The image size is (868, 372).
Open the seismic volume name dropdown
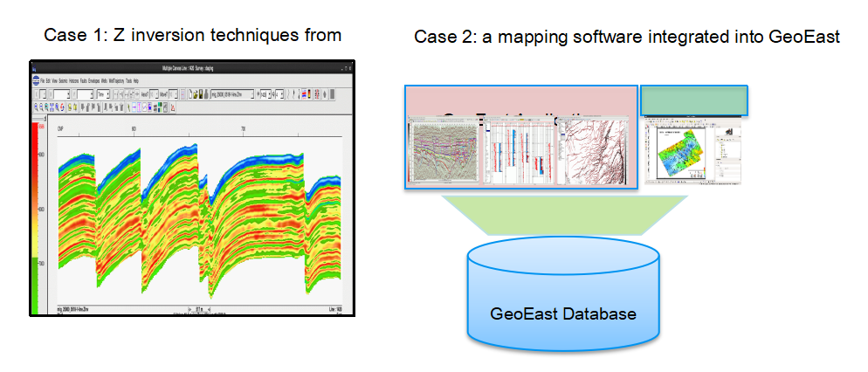tap(232, 94)
